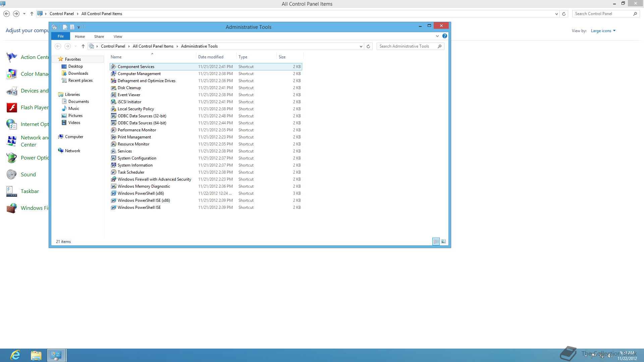
Task: Click the Event Viewer shortcut icon
Action: coord(113,95)
